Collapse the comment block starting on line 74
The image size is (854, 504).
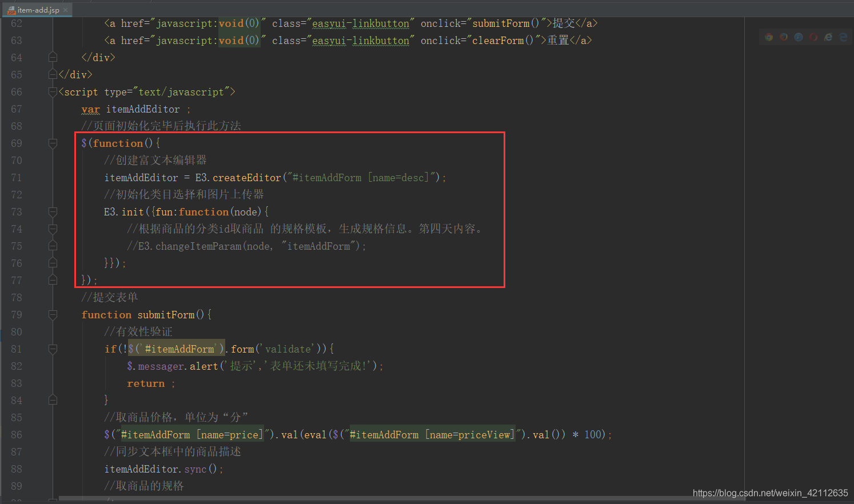click(x=53, y=229)
